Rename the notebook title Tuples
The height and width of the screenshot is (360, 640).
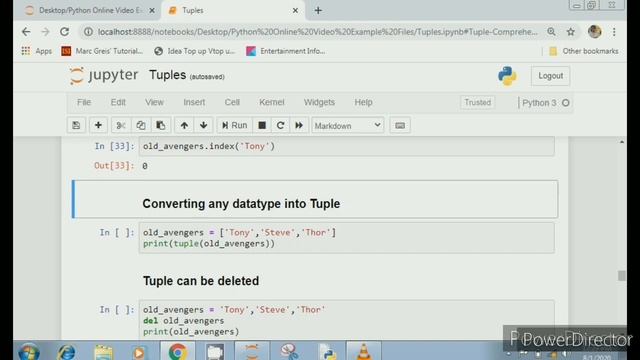(167, 75)
